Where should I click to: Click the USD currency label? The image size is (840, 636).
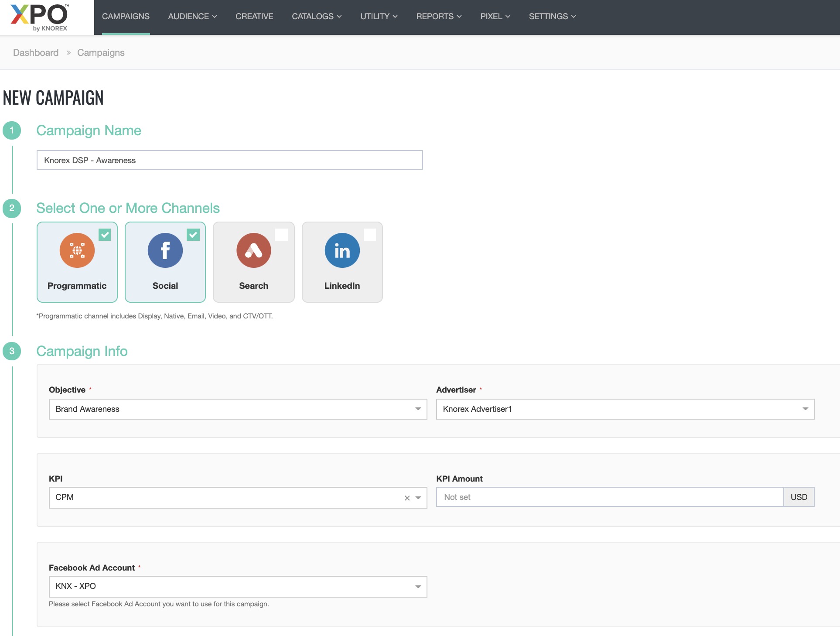point(799,497)
